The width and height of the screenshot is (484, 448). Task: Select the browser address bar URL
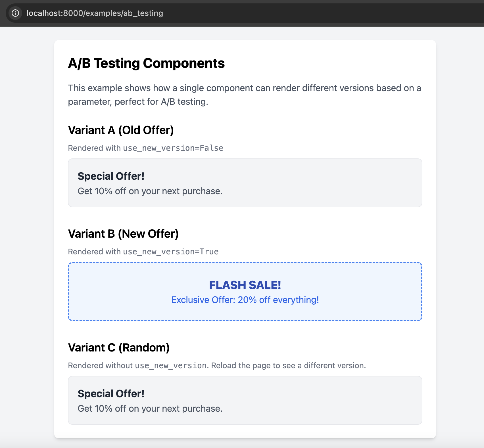pyautogui.click(x=95, y=13)
